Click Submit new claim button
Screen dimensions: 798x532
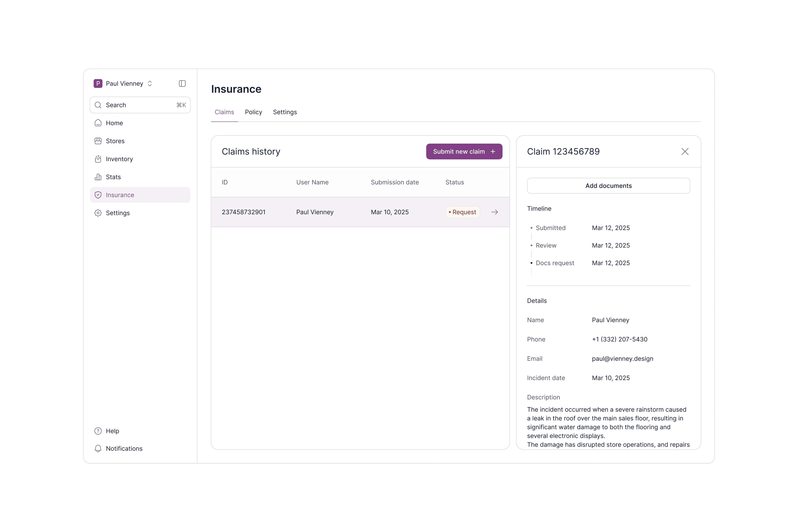464,151
